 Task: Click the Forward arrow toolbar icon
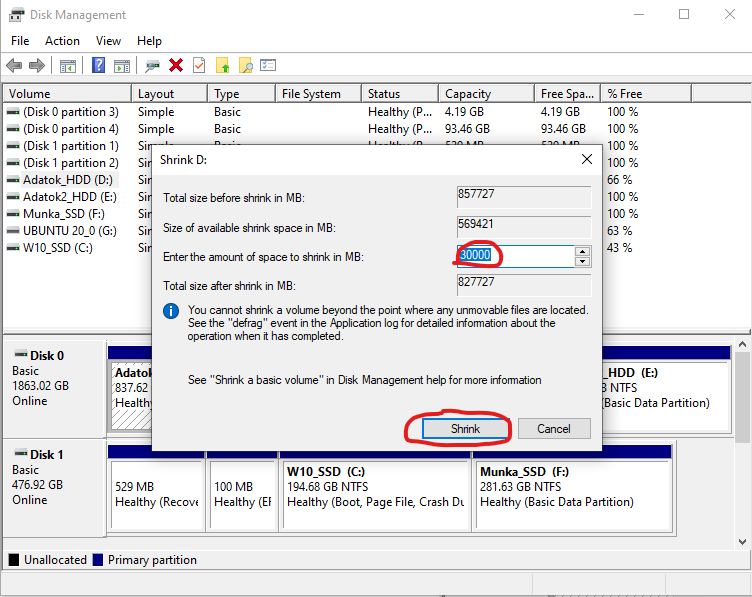point(37,65)
